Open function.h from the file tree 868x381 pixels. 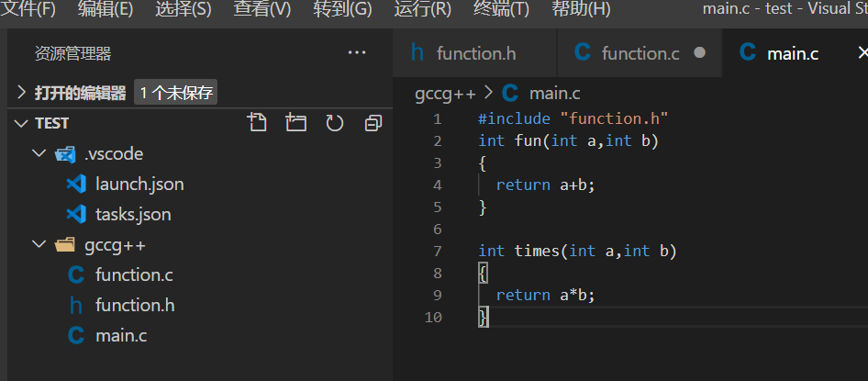coord(135,305)
